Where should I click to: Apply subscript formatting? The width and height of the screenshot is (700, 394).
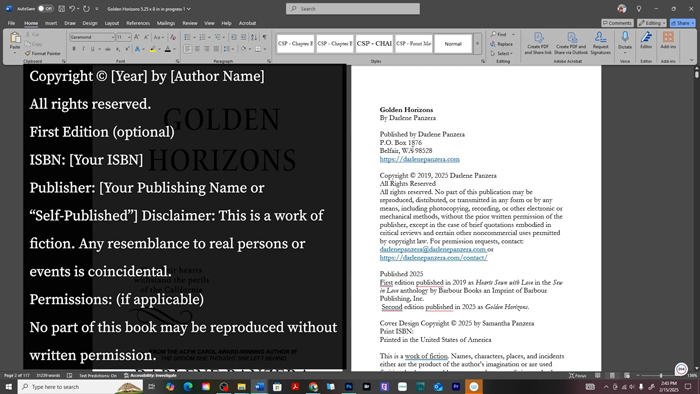click(x=118, y=49)
